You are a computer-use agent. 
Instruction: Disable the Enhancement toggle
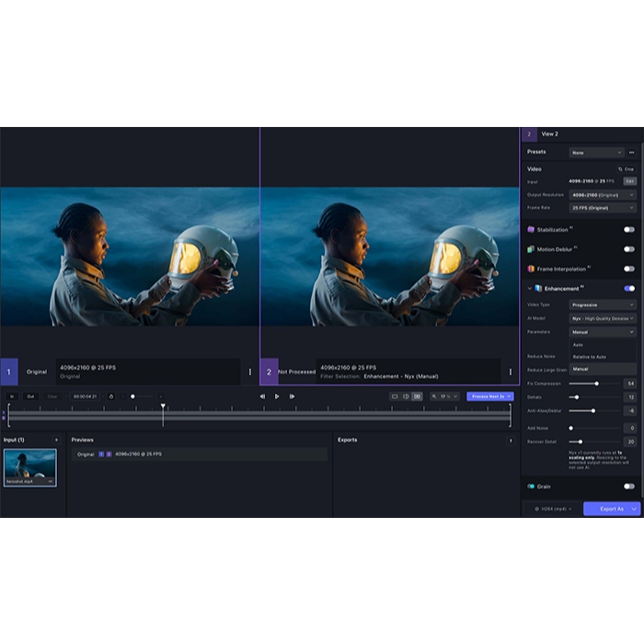(x=629, y=288)
